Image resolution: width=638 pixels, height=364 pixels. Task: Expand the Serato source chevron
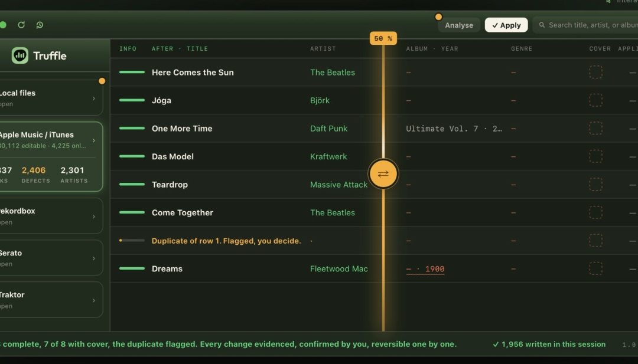click(x=93, y=258)
